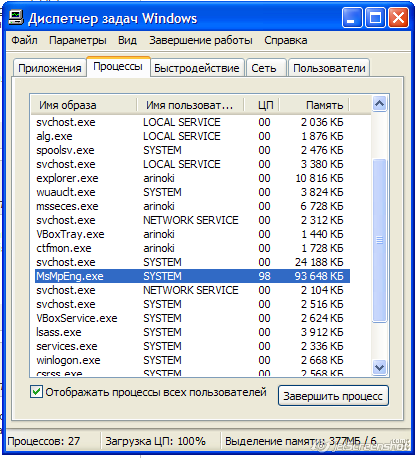Click the Завершить процесс button
Image resolution: width=415 pixels, height=458 pixels.
tap(333, 396)
